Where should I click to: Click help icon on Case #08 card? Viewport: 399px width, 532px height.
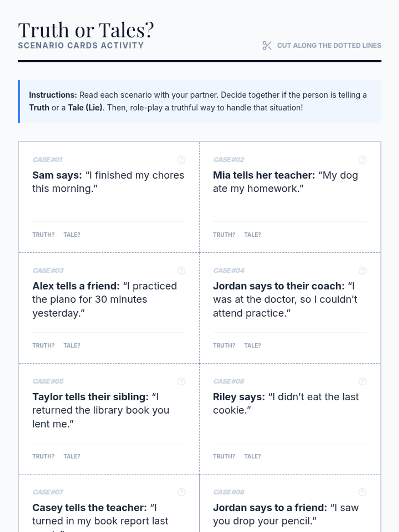click(x=362, y=492)
